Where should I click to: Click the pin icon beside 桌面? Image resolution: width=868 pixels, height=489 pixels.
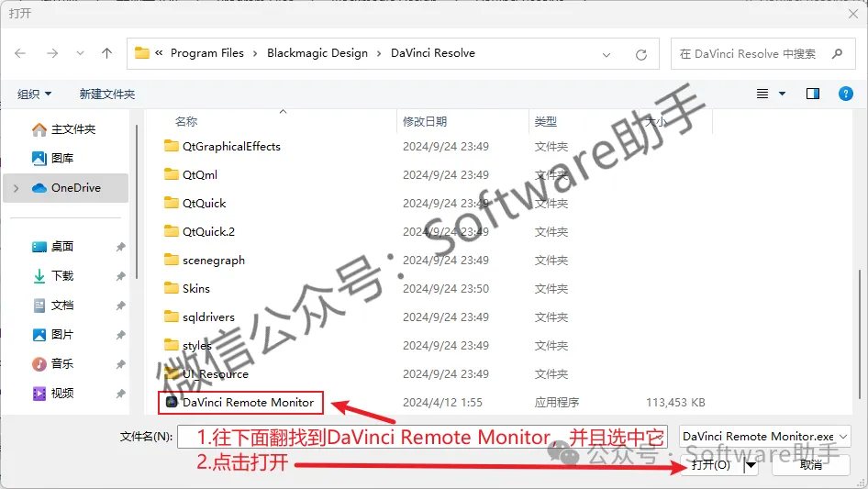point(120,247)
